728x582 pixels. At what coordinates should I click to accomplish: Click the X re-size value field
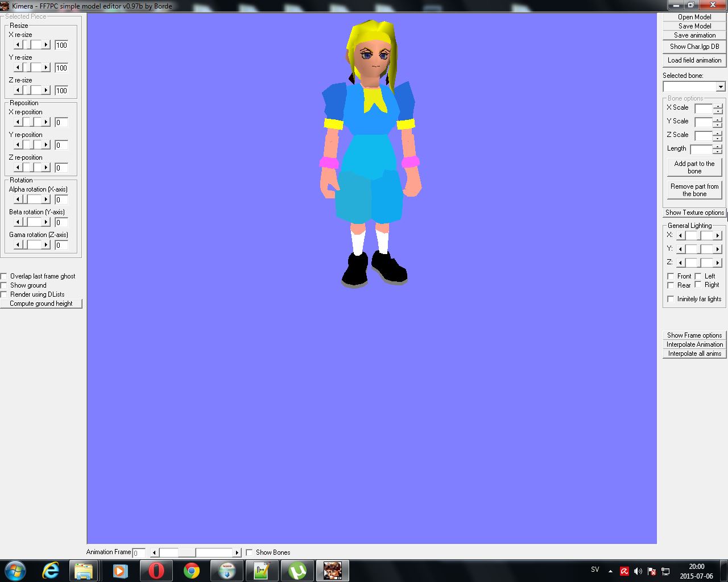click(x=61, y=45)
